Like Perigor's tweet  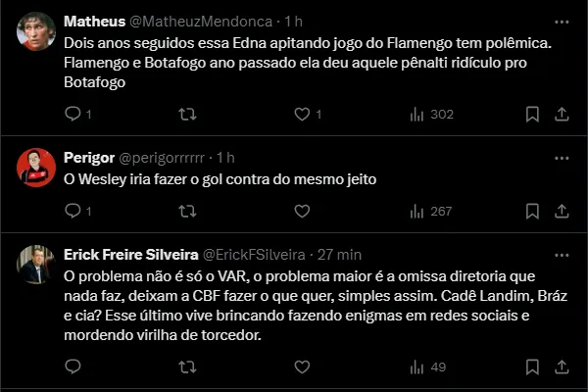(x=302, y=211)
